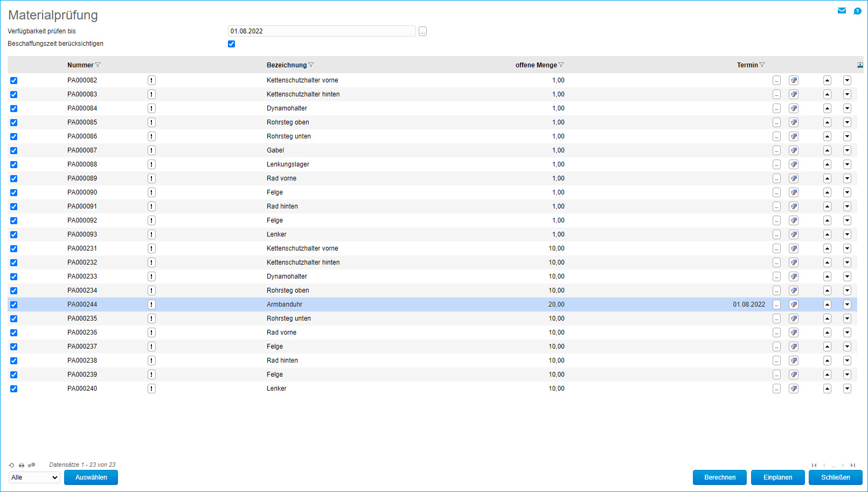Sort by the offene Menge column header
Image resolution: width=868 pixels, height=492 pixels.
[x=536, y=65]
